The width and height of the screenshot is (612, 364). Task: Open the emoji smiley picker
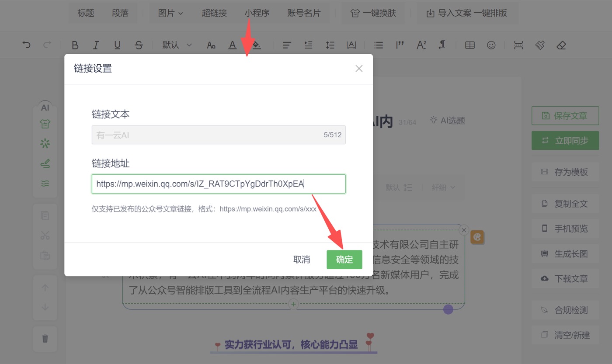491,45
